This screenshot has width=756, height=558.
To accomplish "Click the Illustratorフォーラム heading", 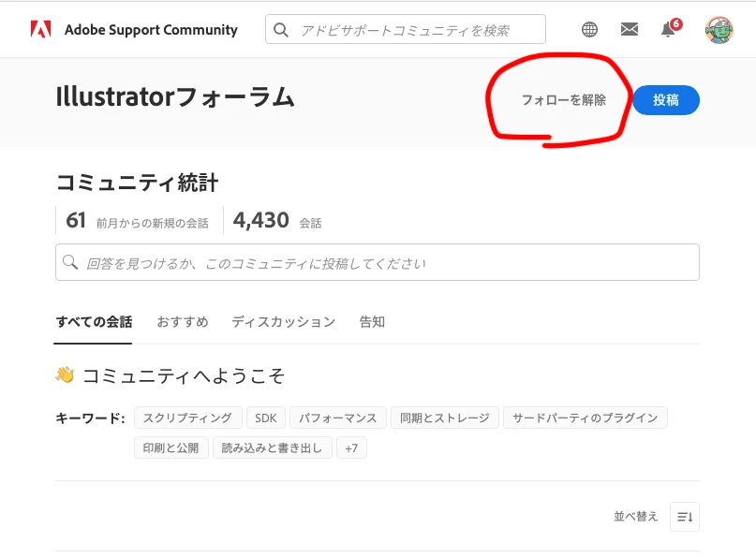I will 175,96.
